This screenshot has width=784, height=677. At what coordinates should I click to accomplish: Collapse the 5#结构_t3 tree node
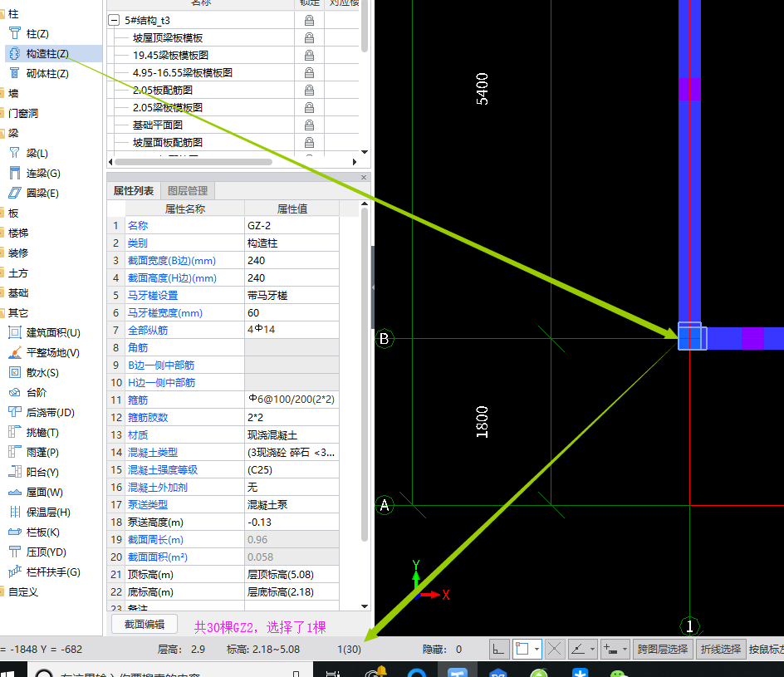(114, 21)
